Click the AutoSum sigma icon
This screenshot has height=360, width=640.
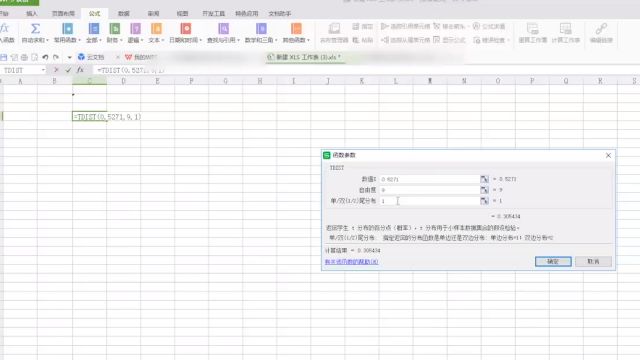coord(35,29)
